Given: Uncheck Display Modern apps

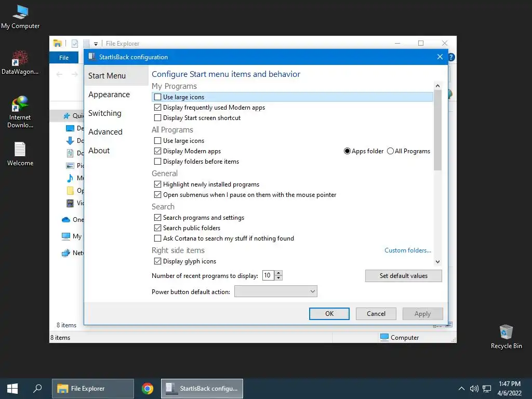Looking at the screenshot, I should pyautogui.click(x=157, y=151).
